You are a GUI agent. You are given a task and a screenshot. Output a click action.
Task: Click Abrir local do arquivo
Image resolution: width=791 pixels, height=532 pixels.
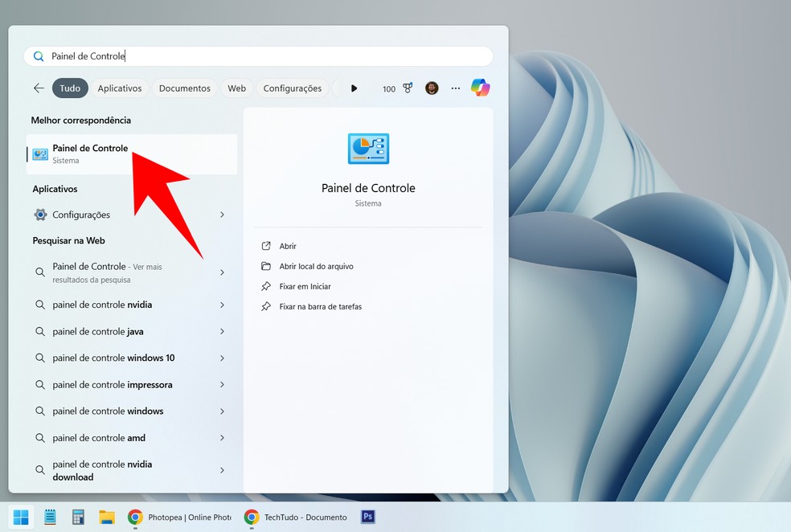tap(316, 266)
